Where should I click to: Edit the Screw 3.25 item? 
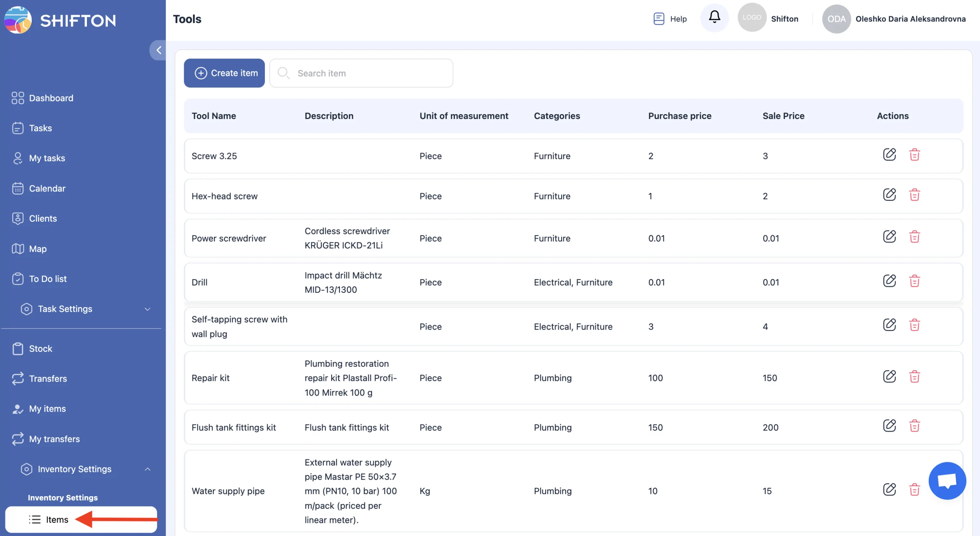coord(889,155)
